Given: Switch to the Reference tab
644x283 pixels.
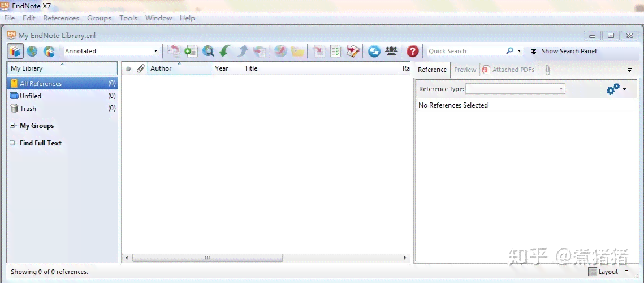Looking at the screenshot, I should pos(432,70).
